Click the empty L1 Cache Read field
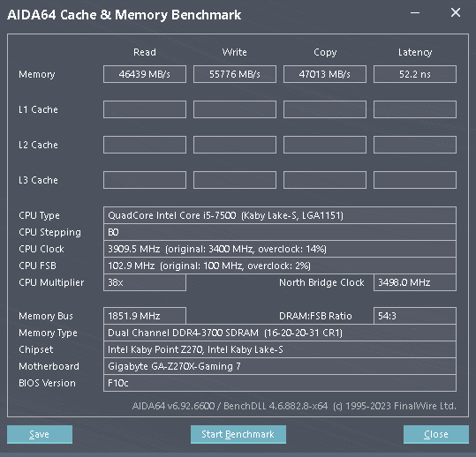Screen dimensions: 476x457 pyautogui.click(x=145, y=109)
